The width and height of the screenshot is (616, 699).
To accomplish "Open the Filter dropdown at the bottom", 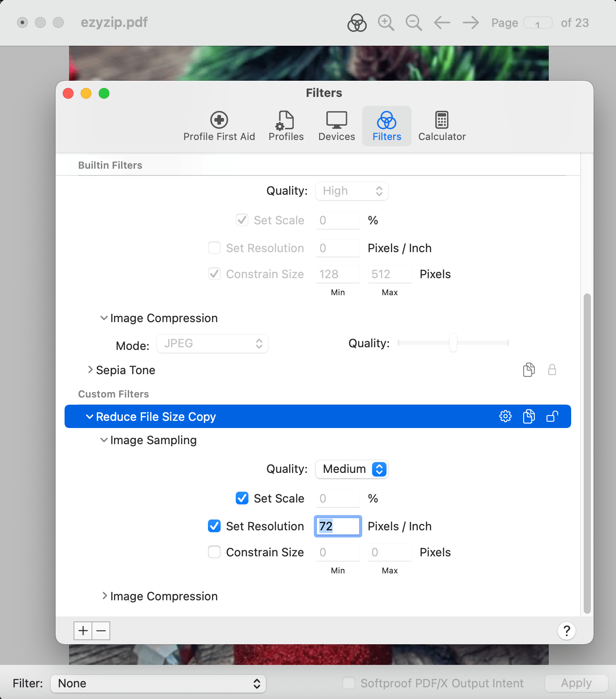I will click(158, 683).
